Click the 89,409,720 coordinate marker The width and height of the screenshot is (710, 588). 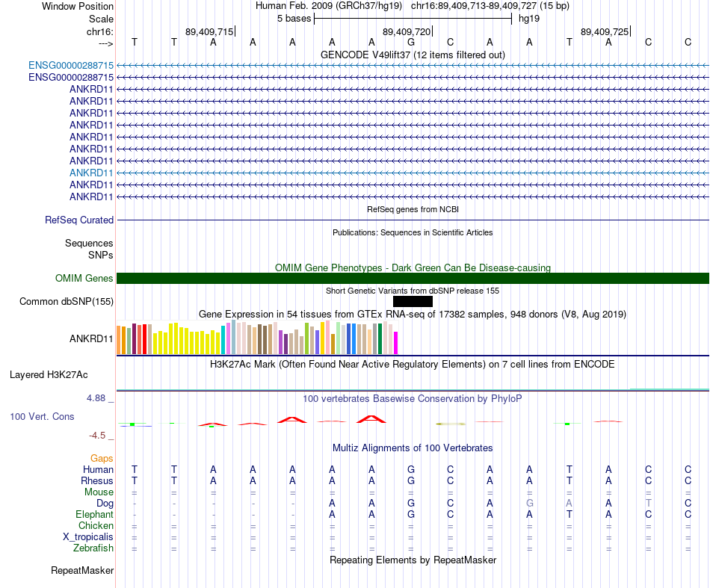pyautogui.click(x=407, y=31)
